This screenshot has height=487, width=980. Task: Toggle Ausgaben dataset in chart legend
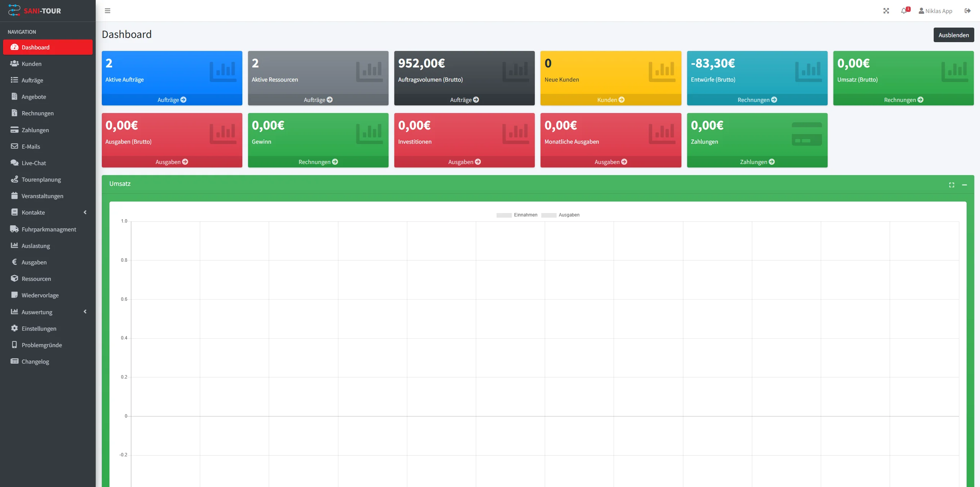(x=569, y=215)
